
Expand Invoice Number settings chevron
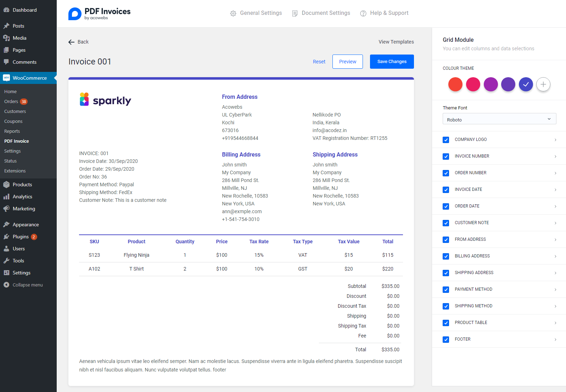555,157
